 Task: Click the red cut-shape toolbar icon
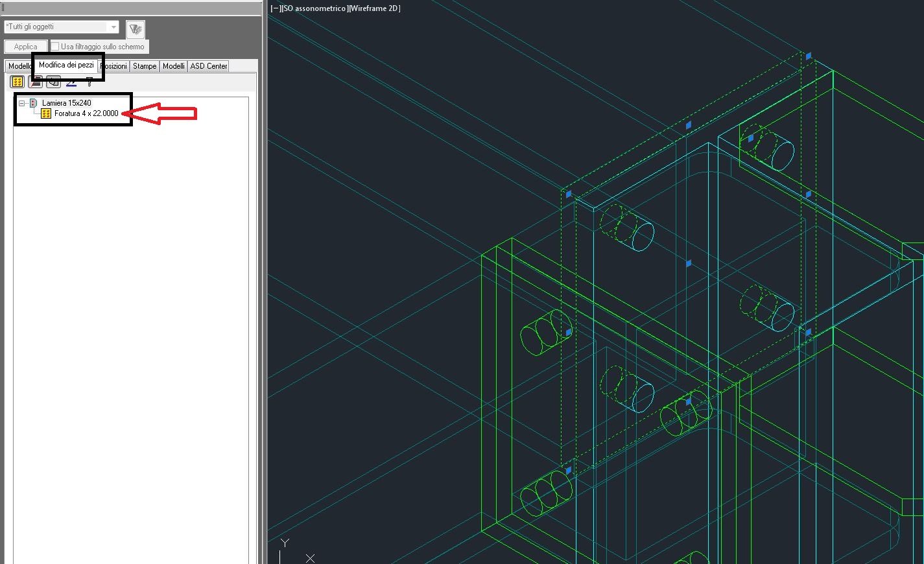tap(36, 82)
